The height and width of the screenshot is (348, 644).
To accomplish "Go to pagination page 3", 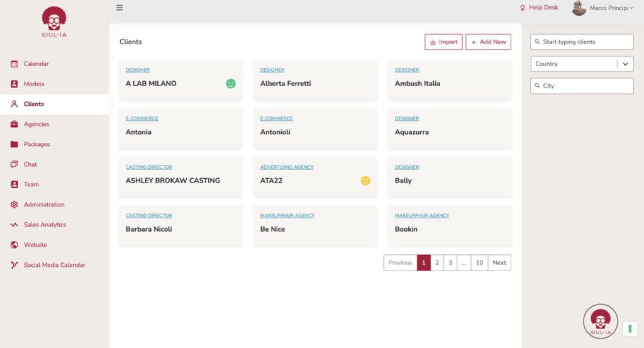I will coord(450,262).
